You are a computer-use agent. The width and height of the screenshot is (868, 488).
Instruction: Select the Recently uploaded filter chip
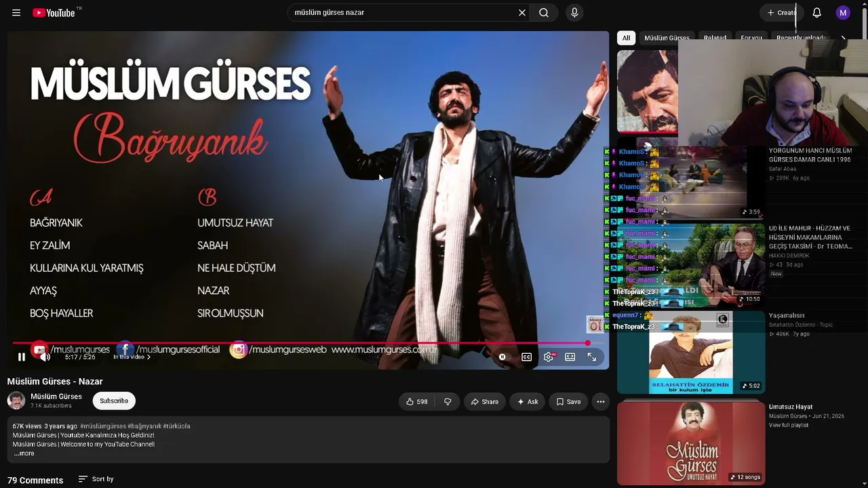(803, 38)
